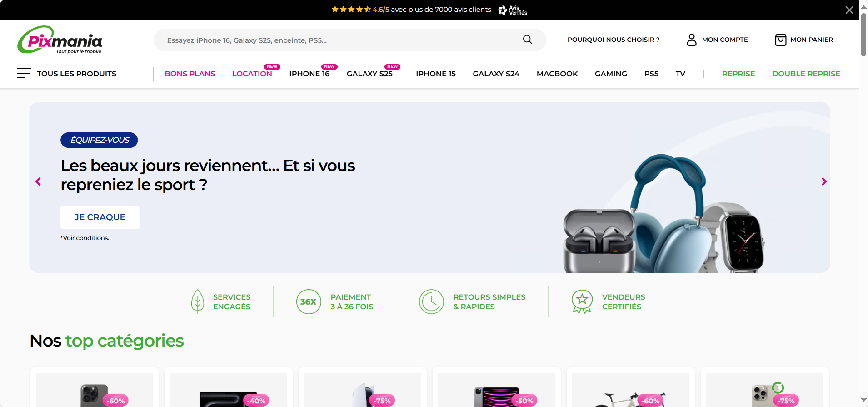This screenshot has width=868, height=407.
Task: Click the Je craque button
Action: click(x=100, y=217)
